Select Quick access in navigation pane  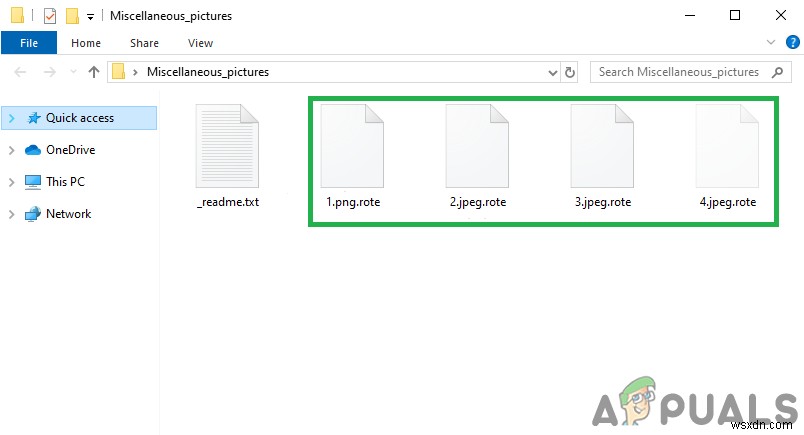pyautogui.click(x=79, y=118)
